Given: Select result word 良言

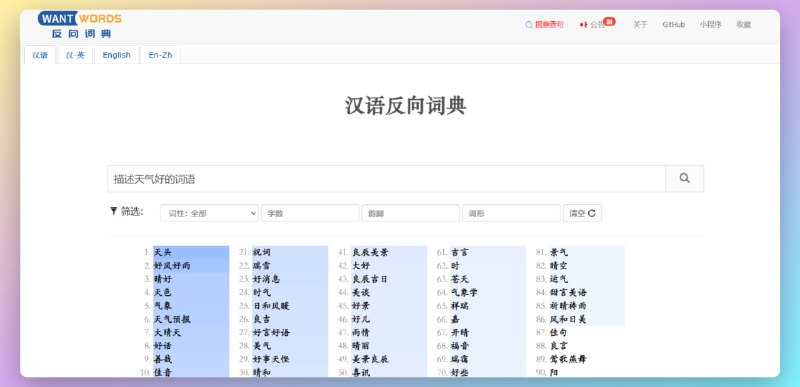Looking at the screenshot, I should [559, 346].
